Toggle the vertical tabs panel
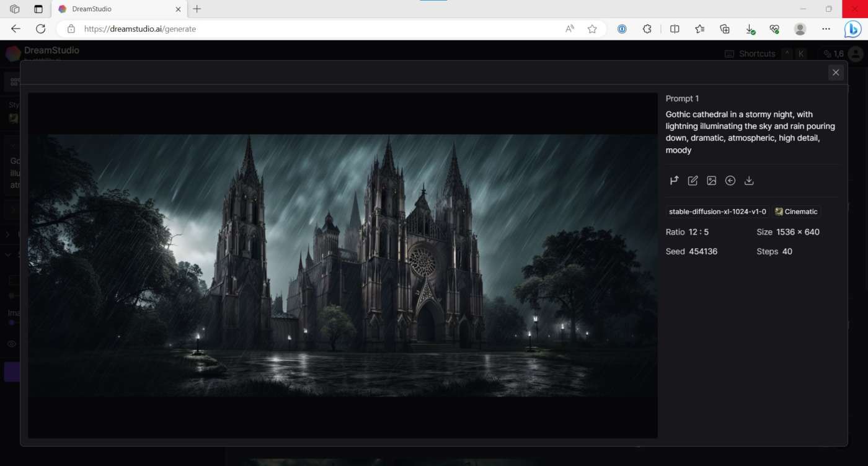 click(x=38, y=9)
